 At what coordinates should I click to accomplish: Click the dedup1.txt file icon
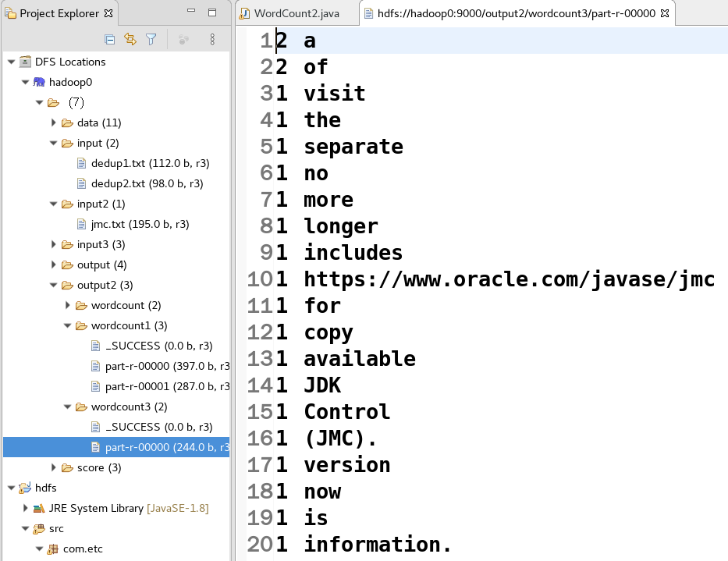81,164
